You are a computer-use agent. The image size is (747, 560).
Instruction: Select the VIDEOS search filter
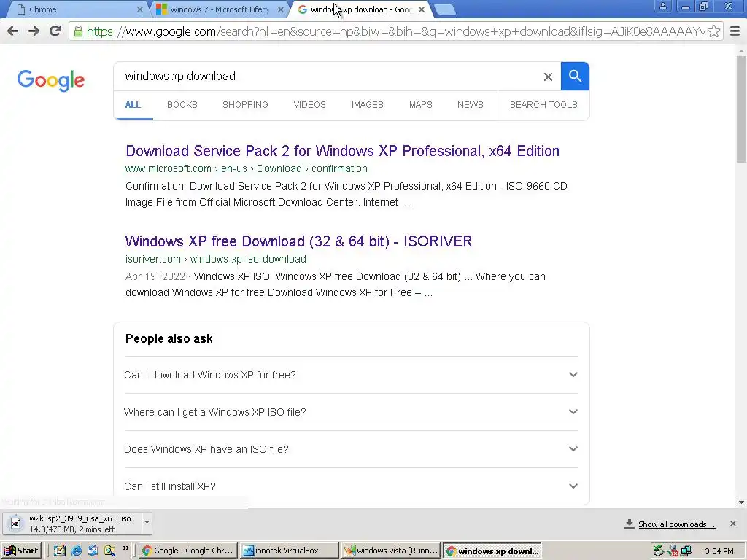309,105
